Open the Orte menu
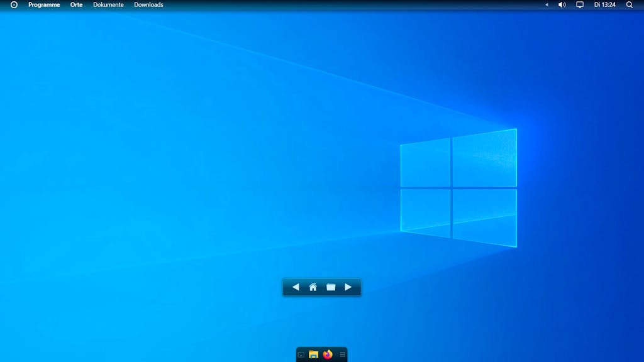The width and height of the screenshot is (644, 362). [76, 5]
